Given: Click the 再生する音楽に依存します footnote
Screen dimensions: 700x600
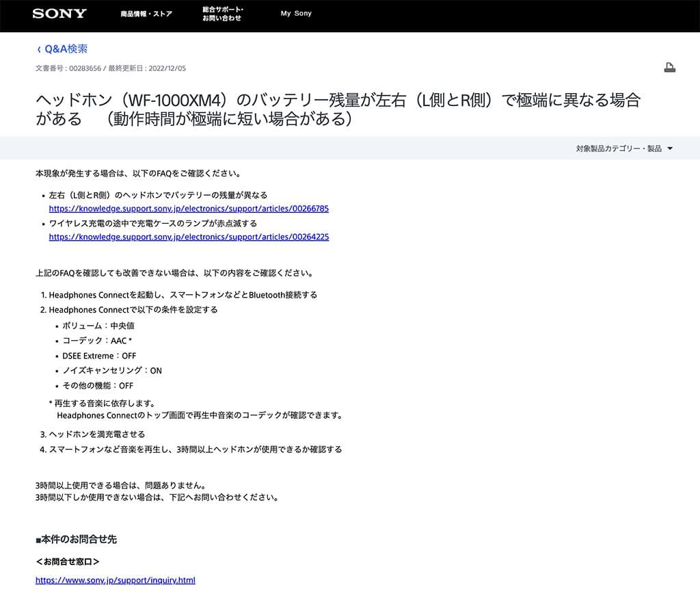Looking at the screenshot, I should point(103,404).
